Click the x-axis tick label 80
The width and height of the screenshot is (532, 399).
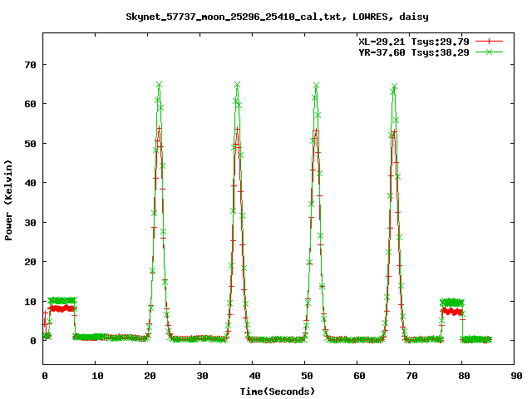pos(464,376)
